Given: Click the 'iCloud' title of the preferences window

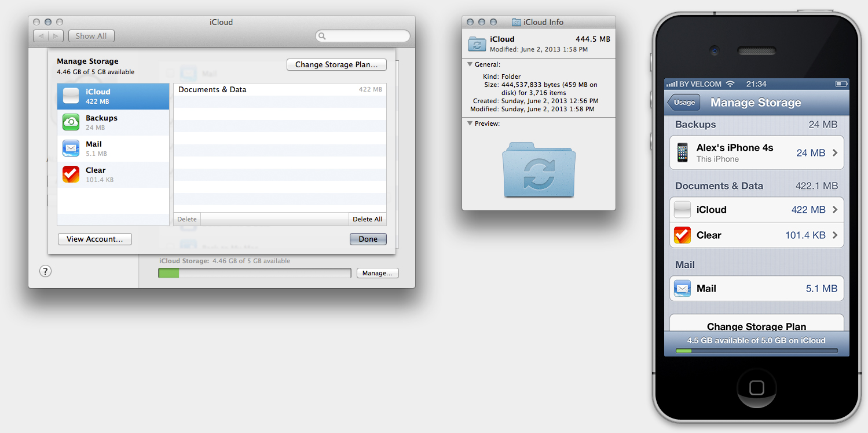Looking at the screenshot, I should tap(221, 22).
